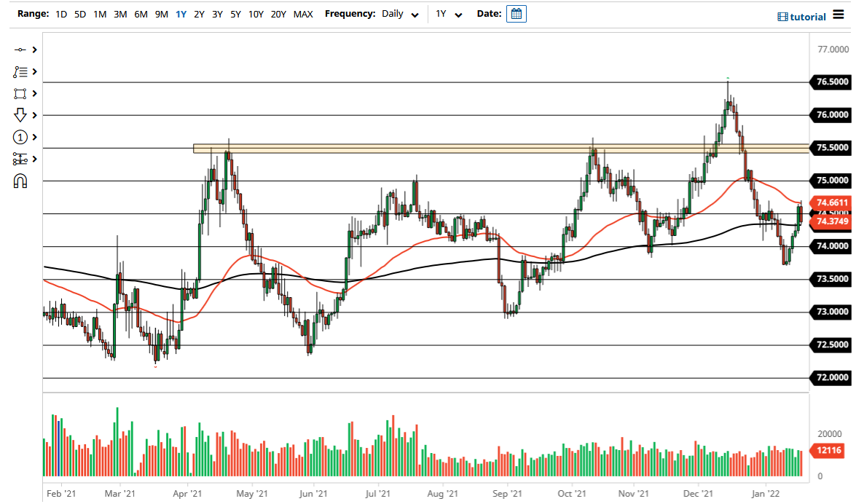Select the arrow annotation tool
This screenshot has height=504, width=856.
20,115
